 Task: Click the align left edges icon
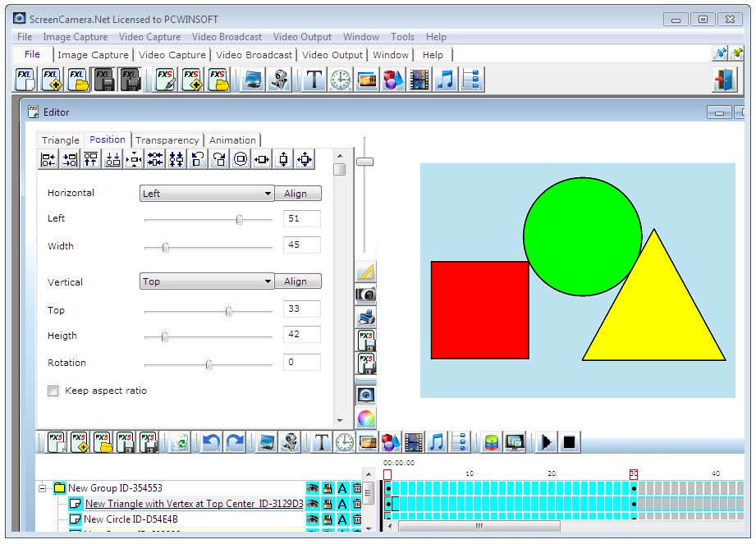point(48,159)
